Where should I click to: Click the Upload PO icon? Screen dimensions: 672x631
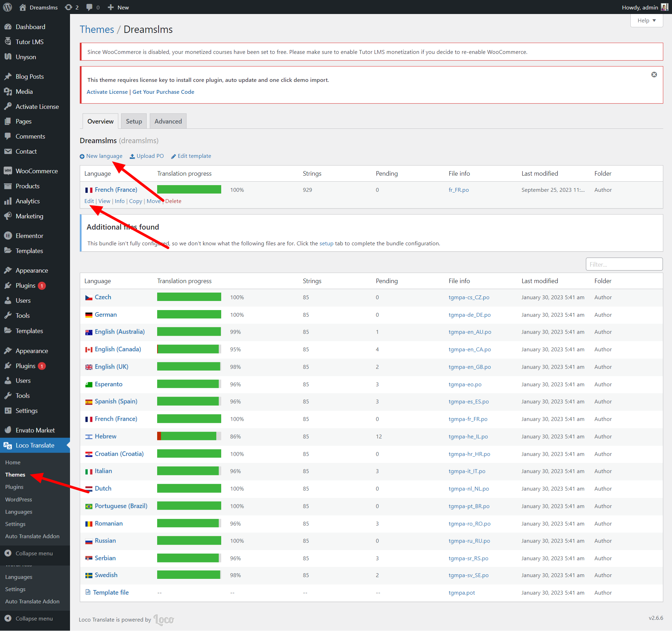(132, 156)
